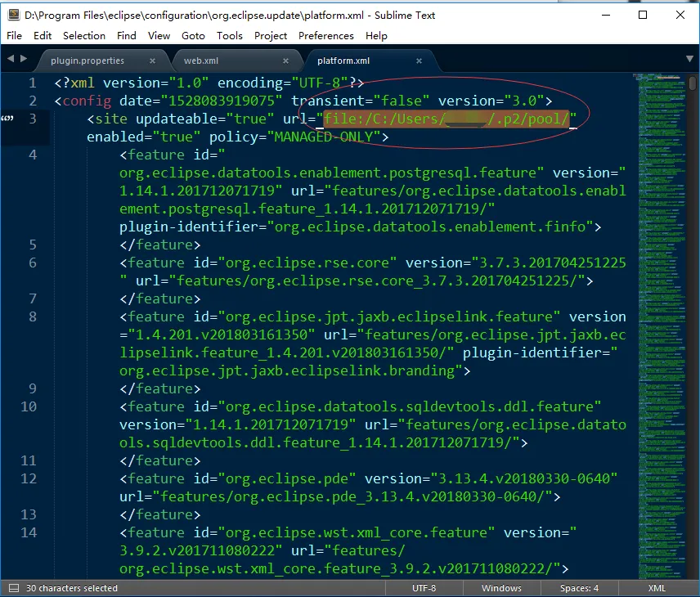Change the UTF-8 encoding in status bar
This screenshot has width=700, height=597.
pos(424,588)
